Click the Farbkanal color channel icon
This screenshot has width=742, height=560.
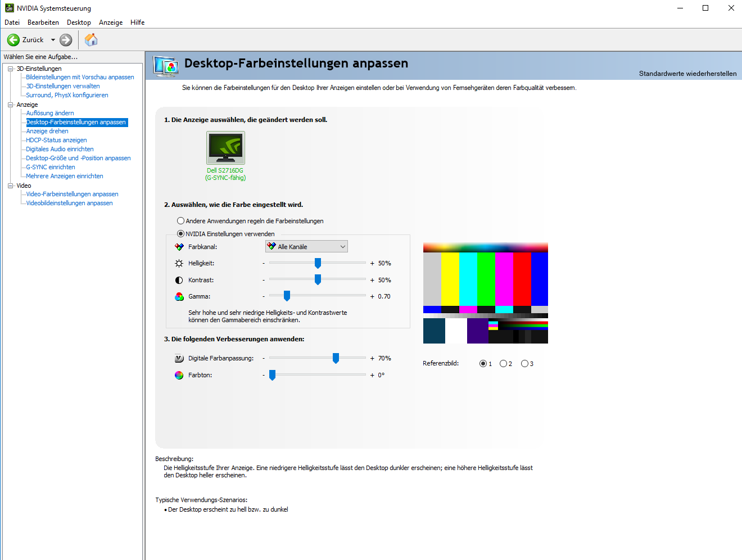[x=179, y=247]
